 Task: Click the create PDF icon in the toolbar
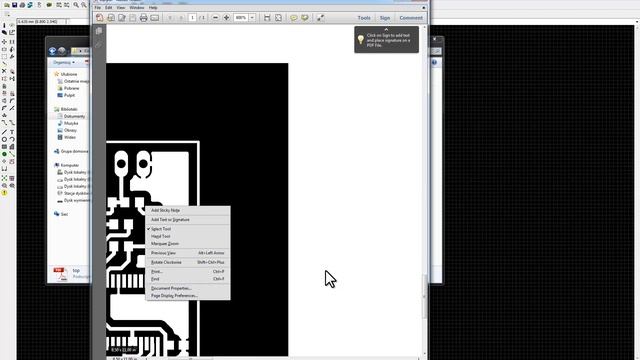click(x=100, y=18)
